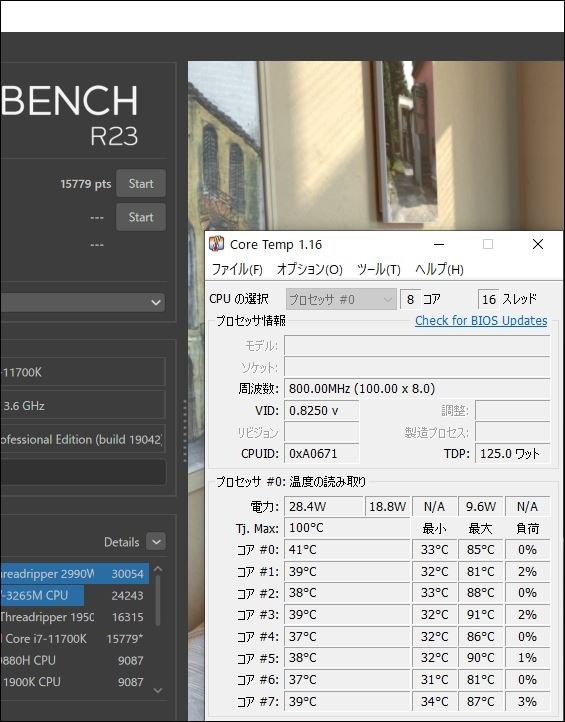The height and width of the screenshot is (722, 565).
Task: Click the Core Temp thermometer app icon
Action: (216, 244)
